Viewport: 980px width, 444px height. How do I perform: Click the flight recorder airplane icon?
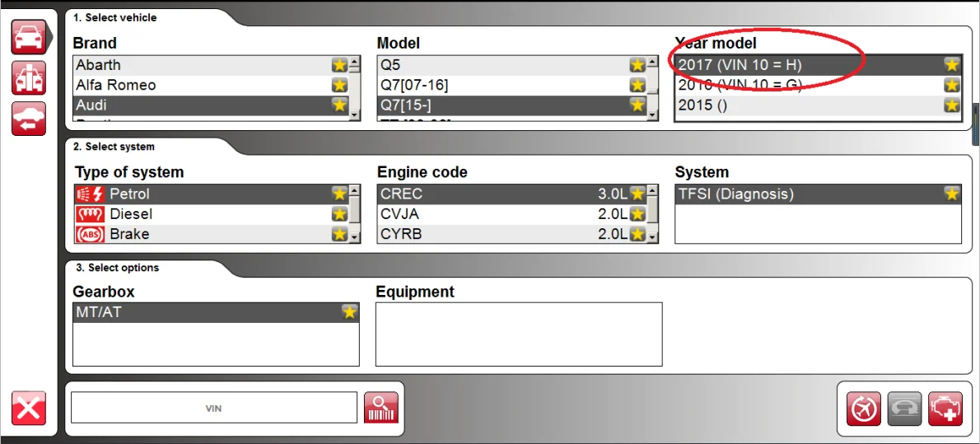click(x=864, y=409)
